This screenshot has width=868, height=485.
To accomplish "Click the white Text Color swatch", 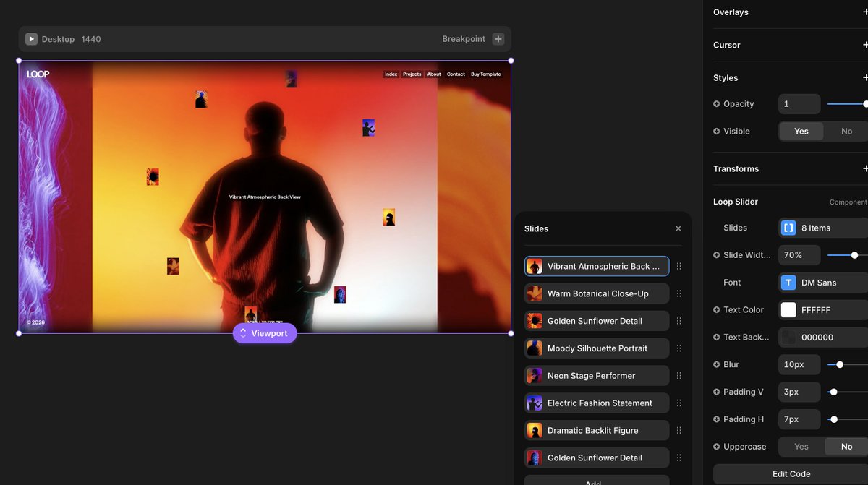I will (x=788, y=310).
